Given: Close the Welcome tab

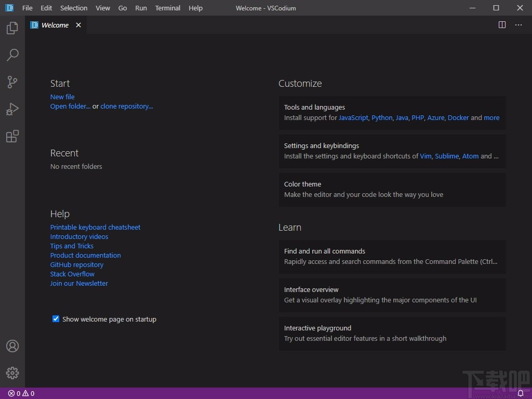Looking at the screenshot, I should tap(78, 24).
